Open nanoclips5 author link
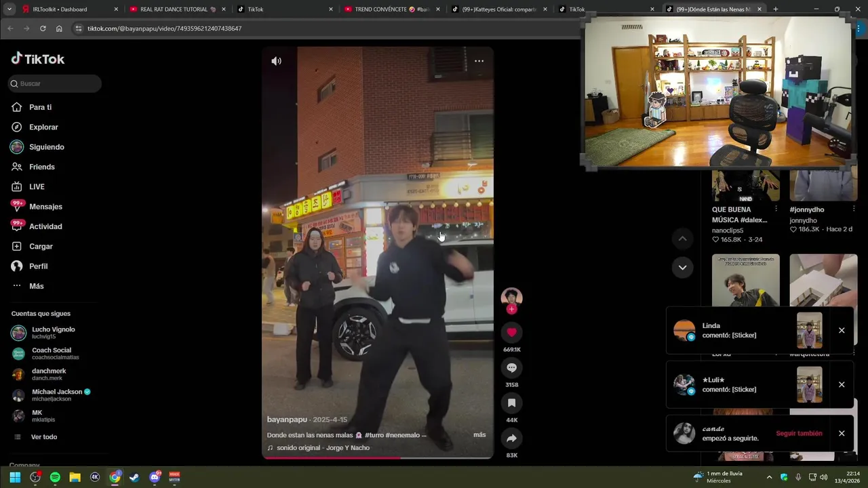This screenshot has width=868, height=488. (728, 230)
